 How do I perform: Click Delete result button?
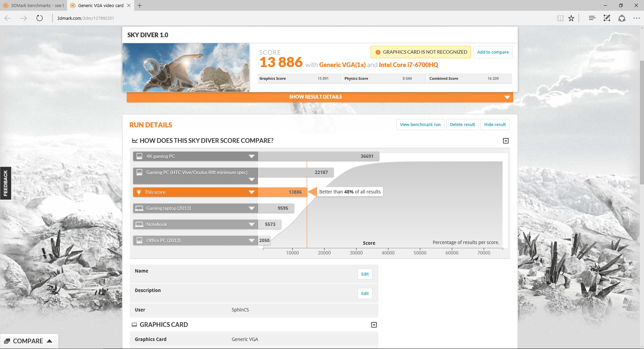[462, 124]
